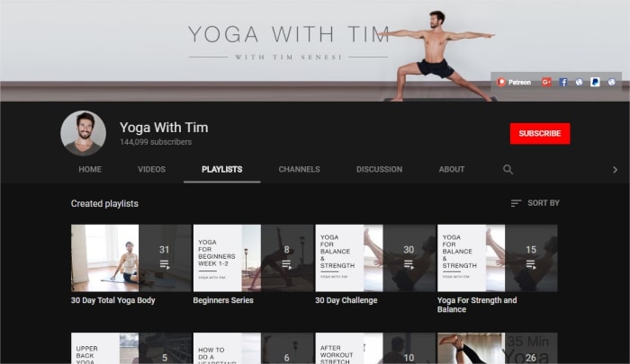Screen dimensions: 630x364
Task: Click the channel search magnifier icon
Action: coord(508,169)
